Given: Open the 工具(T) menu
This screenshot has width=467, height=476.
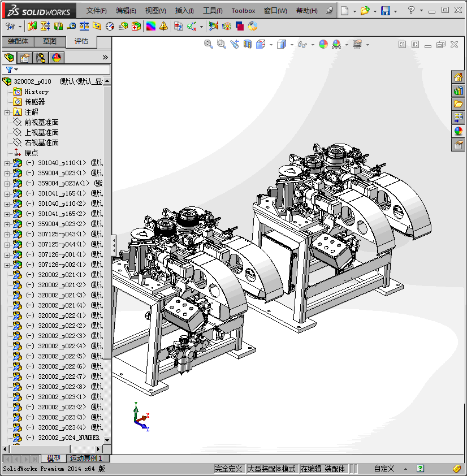Looking at the screenshot, I should pos(213,11).
